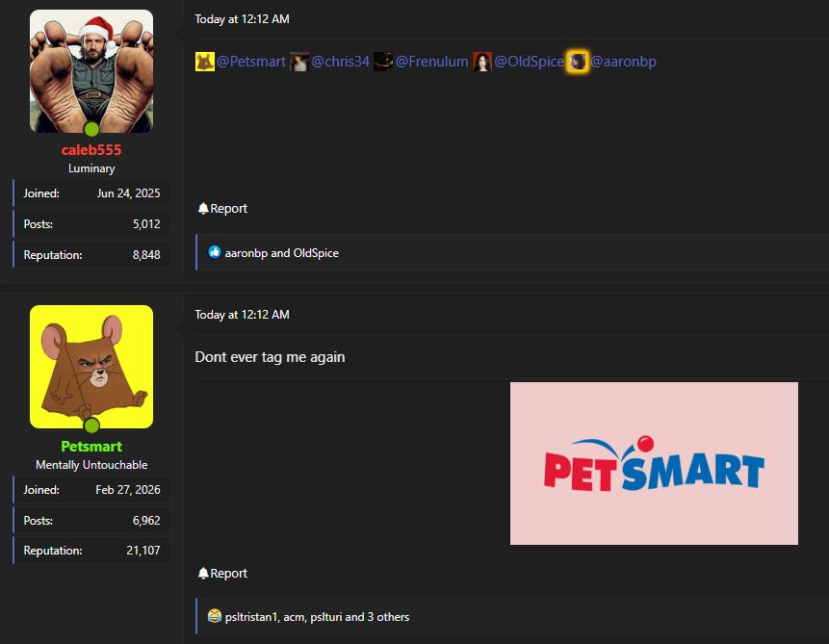Click the highlighted avatar icon before @aaronbp
Viewport: 829px width, 644px height.
[x=578, y=62]
